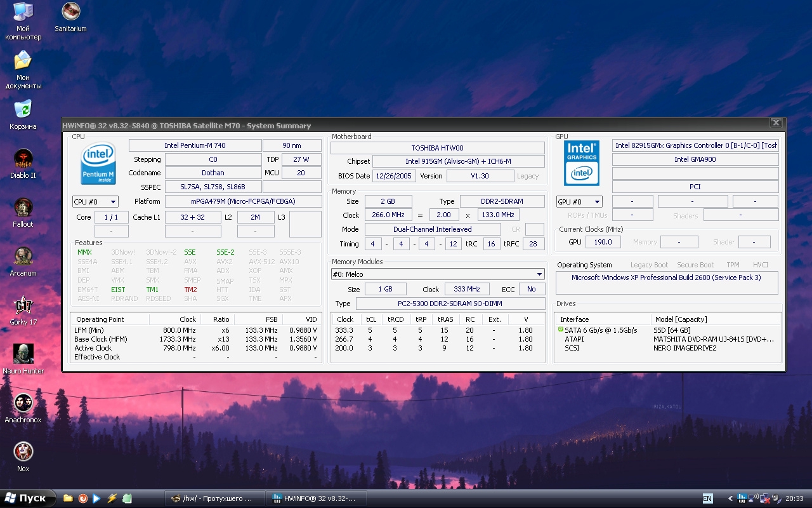
Task: Click the TOSHIBA HTW00 motherboard field
Action: click(438, 148)
